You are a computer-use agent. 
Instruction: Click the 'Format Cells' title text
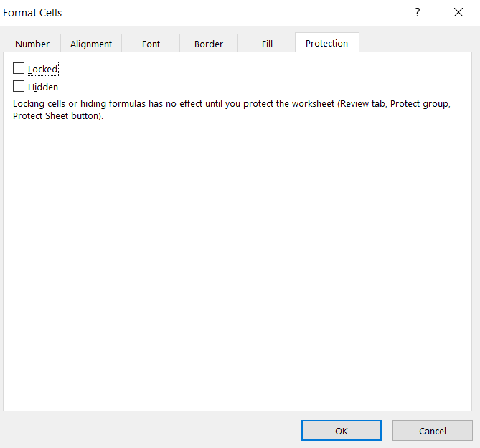(x=33, y=13)
